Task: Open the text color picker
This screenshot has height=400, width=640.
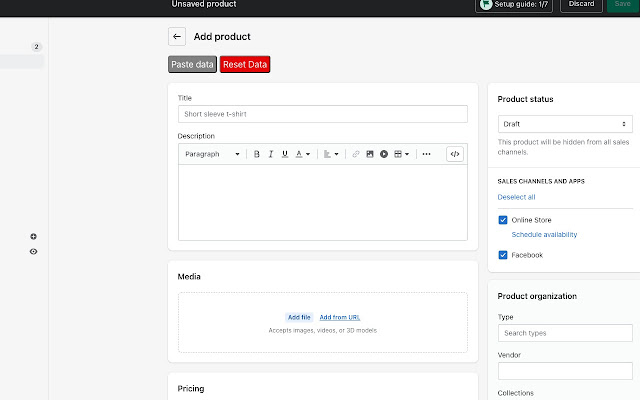Action: 302,154
